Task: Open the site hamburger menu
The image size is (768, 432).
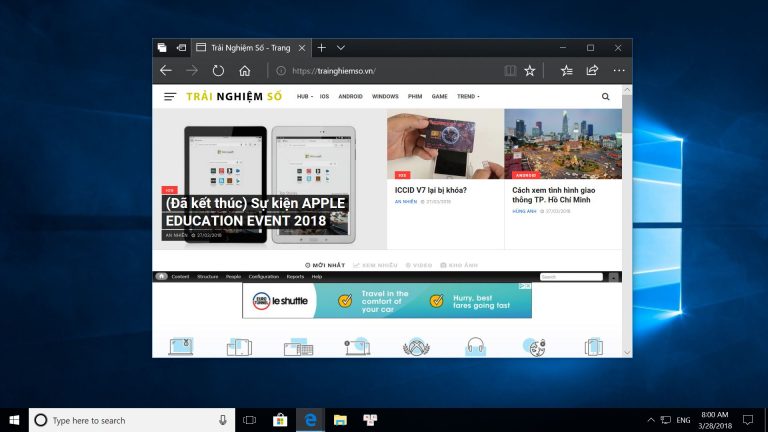Action: tap(170, 96)
